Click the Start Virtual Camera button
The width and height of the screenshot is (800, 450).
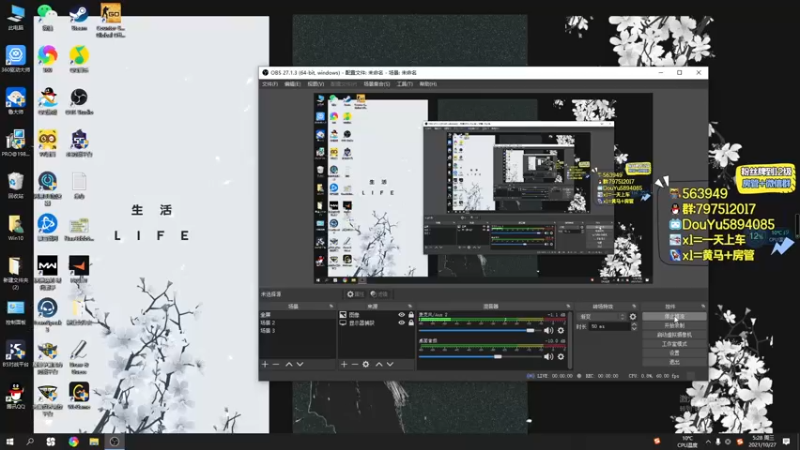[674, 335]
